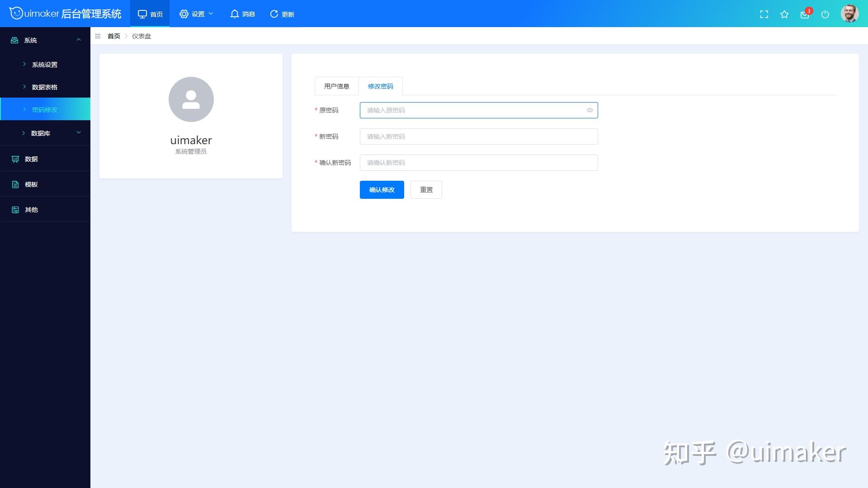Viewport: 868px width, 488px height.
Task: Click the 确认修改 button
Action: (382, 189)
